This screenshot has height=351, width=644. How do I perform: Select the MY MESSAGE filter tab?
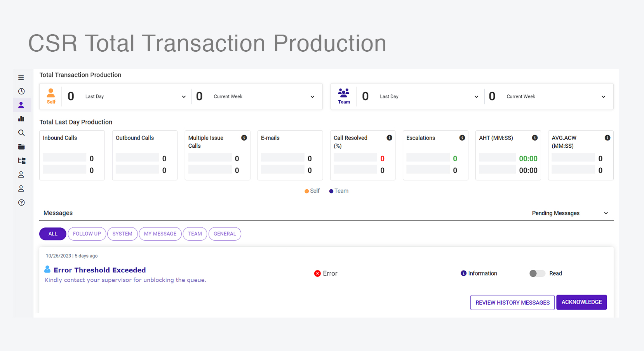pyautogui.click(x=160, y=234)
